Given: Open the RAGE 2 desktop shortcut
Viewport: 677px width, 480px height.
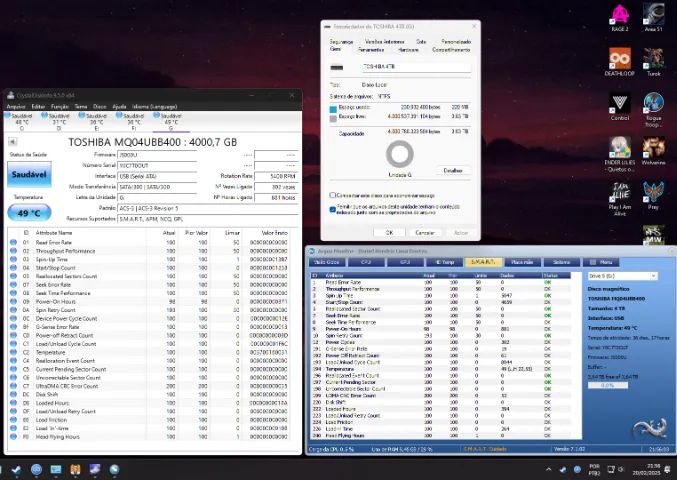Looking at the screenshot, I should [620, 17].
